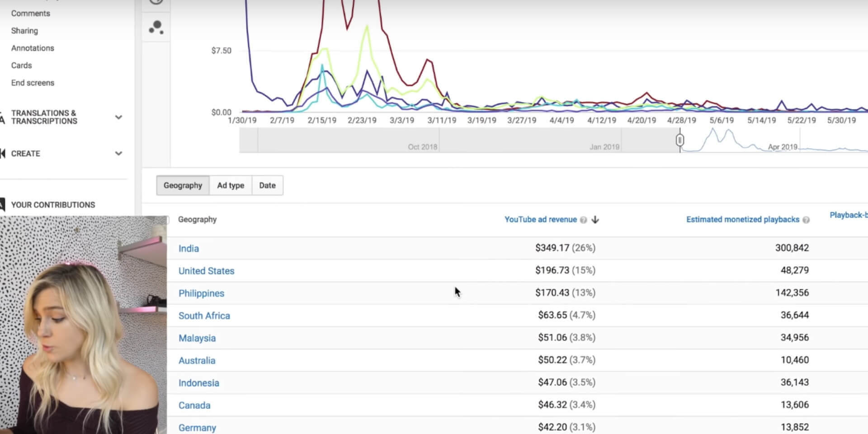This screenshot has height=434, width=868.
Task: Click the Create section sidebar icon
Action: point(3,154)
